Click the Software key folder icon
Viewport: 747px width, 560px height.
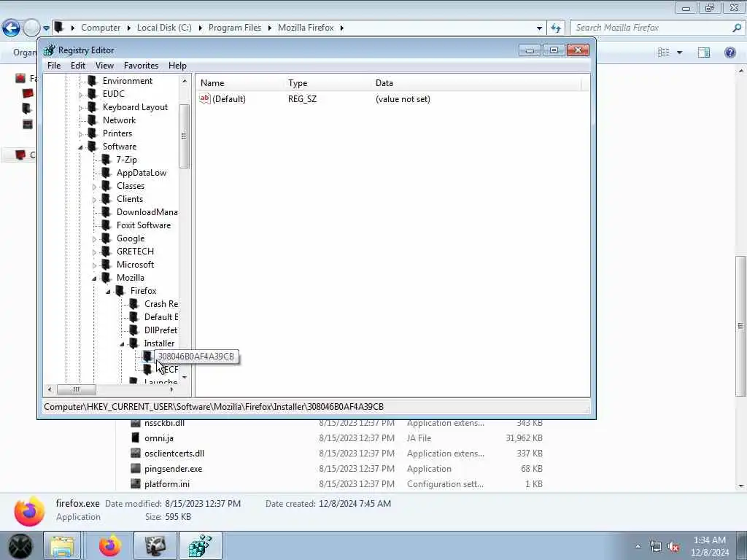[x=93, y=146]
